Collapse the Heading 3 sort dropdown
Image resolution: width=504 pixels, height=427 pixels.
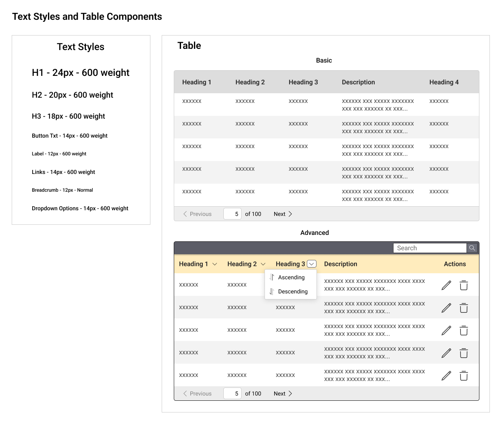(x=312, y=264)
